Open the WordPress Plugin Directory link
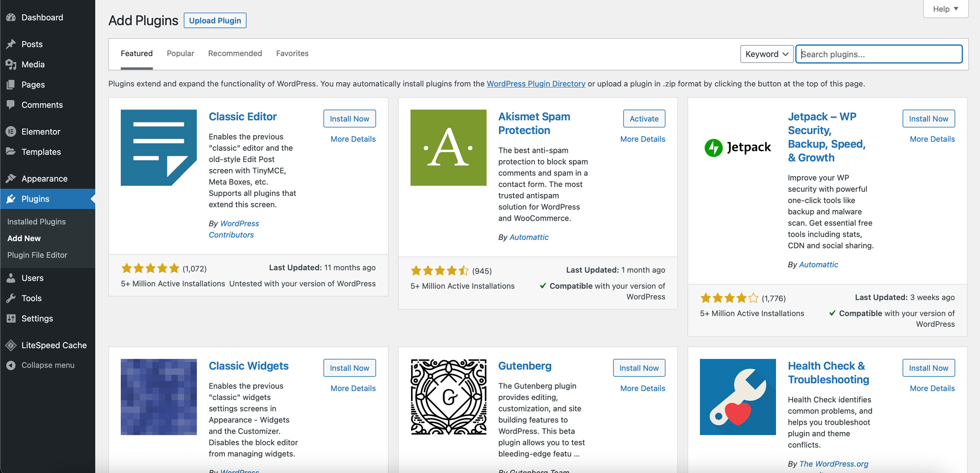 [x=536, y=84]
